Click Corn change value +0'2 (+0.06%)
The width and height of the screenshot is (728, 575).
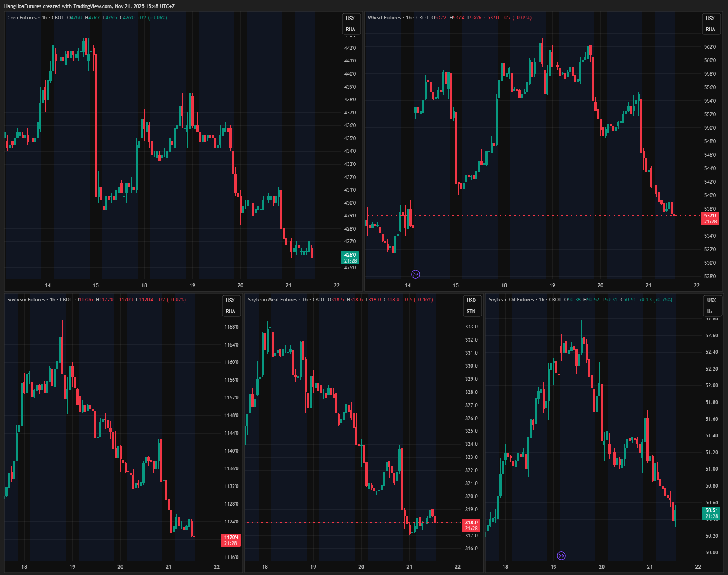click(x=152, y=18)
